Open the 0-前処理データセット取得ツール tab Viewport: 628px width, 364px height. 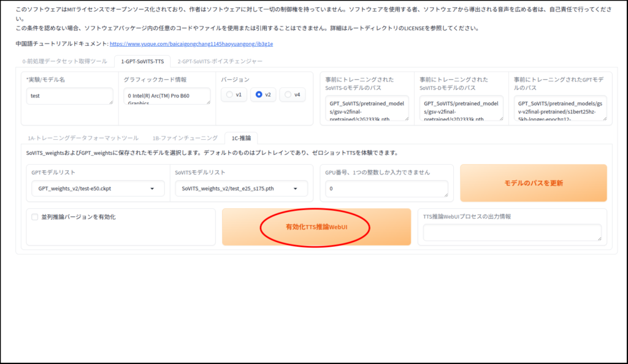(64, 61)
